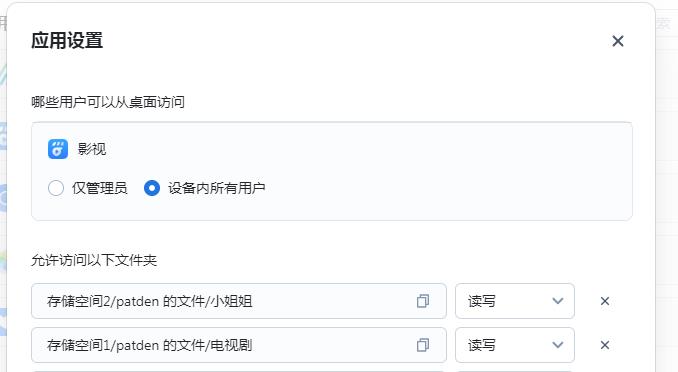Click the 应用设置 dialog title

coord(67,41)
